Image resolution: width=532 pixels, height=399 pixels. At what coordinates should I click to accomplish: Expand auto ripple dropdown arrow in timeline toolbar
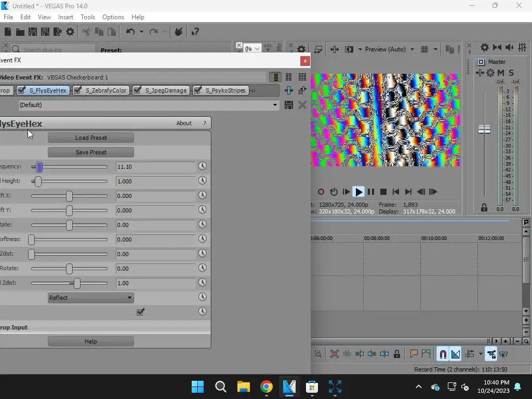[x=481, y=354]
